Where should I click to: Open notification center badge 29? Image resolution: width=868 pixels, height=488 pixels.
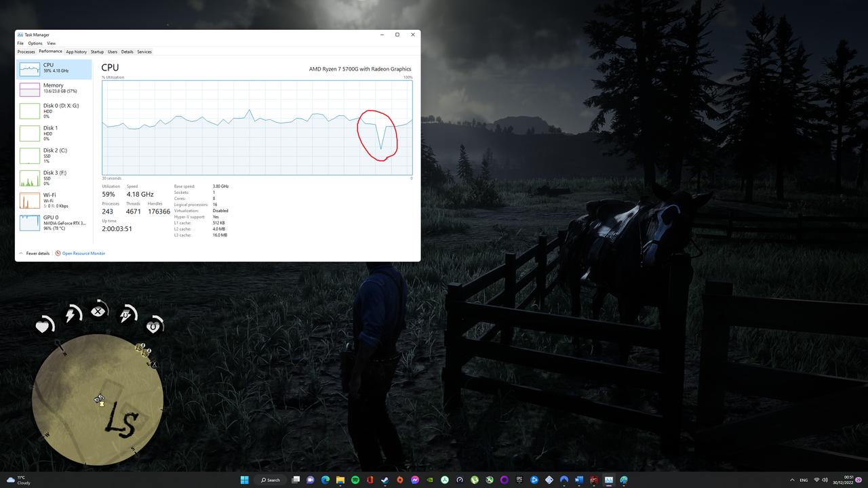[x=859, y=480]
